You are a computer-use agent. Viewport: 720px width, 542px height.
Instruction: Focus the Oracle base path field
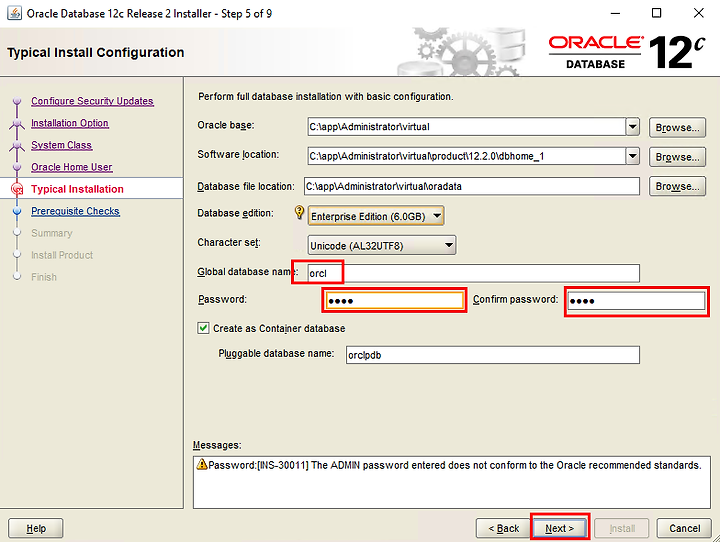[467, 127]
